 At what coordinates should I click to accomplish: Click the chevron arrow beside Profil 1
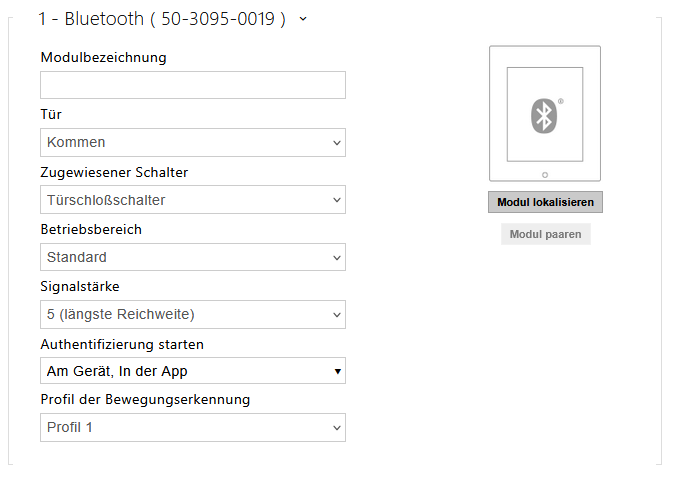pos(336,429)
